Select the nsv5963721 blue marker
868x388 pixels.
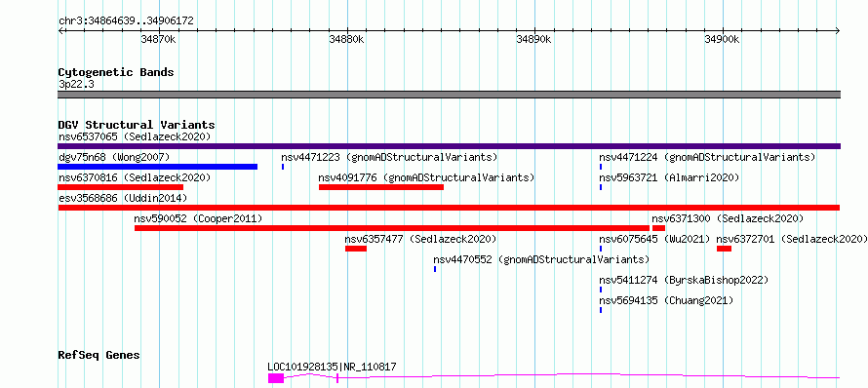tap(601, 187)
